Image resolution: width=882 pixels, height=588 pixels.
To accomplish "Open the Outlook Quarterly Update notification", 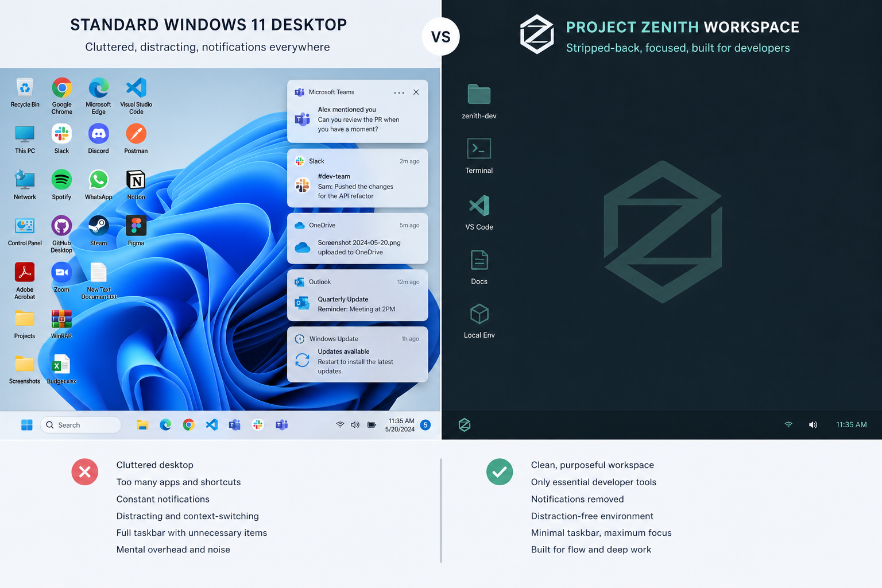I will click(x=357, y=295).
